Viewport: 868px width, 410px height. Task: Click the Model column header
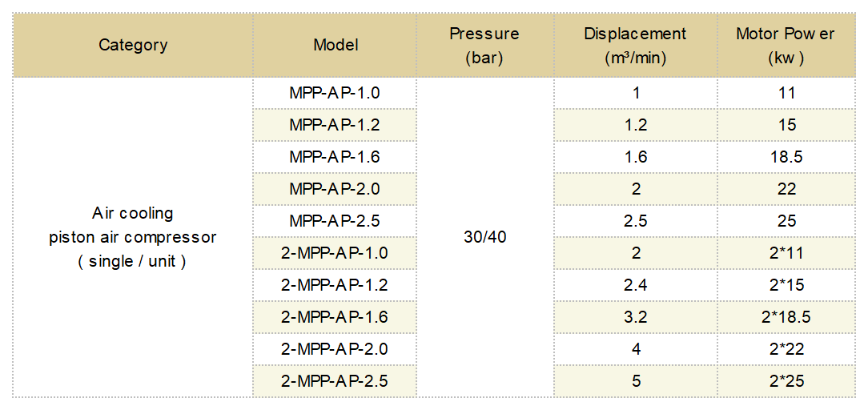point(335,45)
